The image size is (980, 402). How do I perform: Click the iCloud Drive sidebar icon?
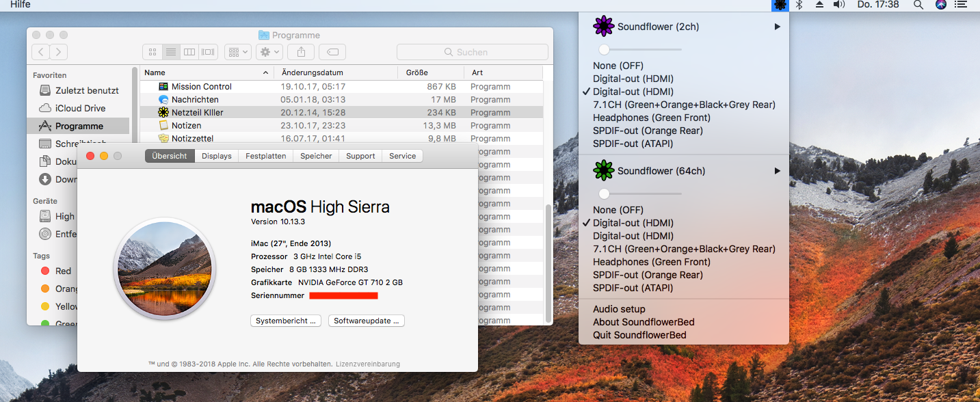(45, 108)
